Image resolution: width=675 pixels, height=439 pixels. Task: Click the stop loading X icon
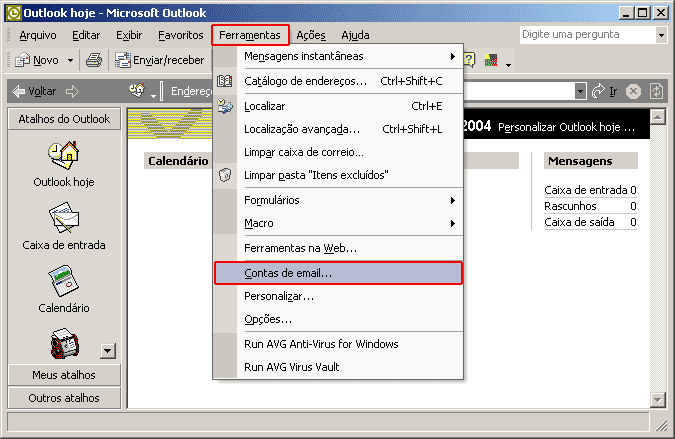[633, 91]
